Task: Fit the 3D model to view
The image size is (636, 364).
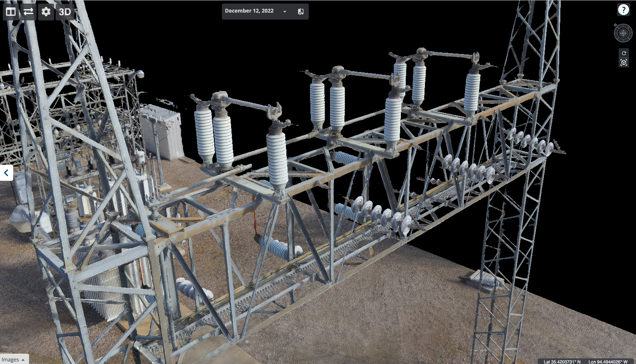Action: [x=624, y=63]
